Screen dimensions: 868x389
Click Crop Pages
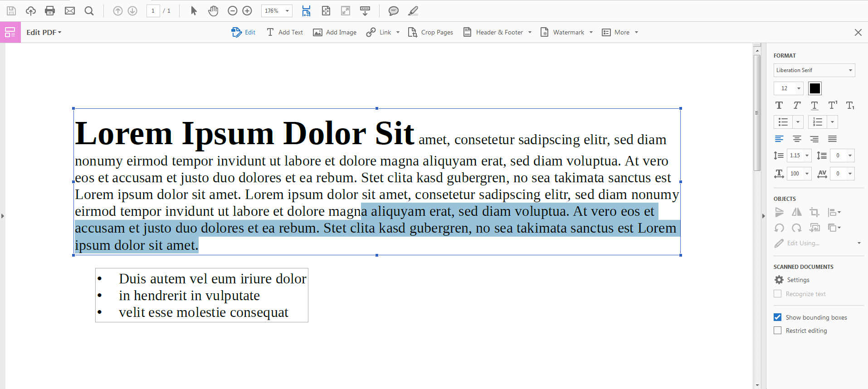point(431,32)
